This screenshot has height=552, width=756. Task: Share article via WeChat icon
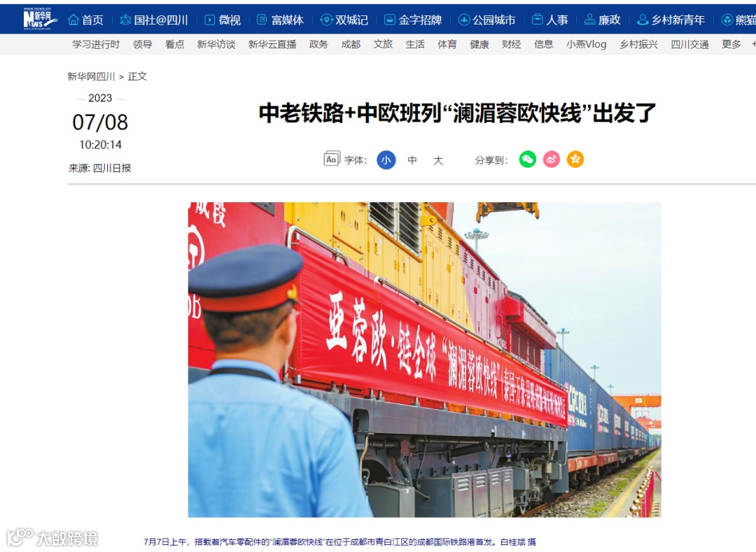pyautogui.click(x=528, y=160)
